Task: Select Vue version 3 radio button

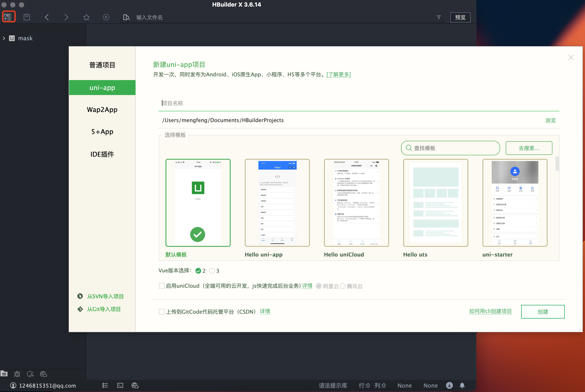Action: [212, 271]
